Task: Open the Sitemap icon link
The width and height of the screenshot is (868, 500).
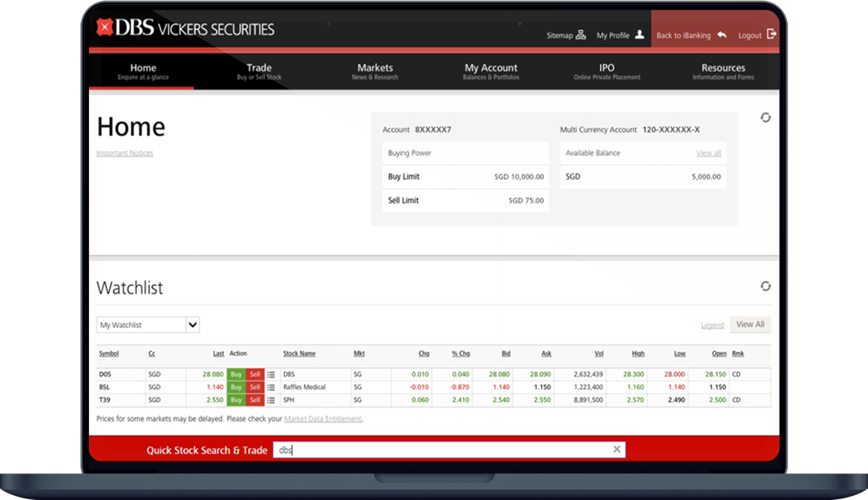Action: [x=581, y=35]
